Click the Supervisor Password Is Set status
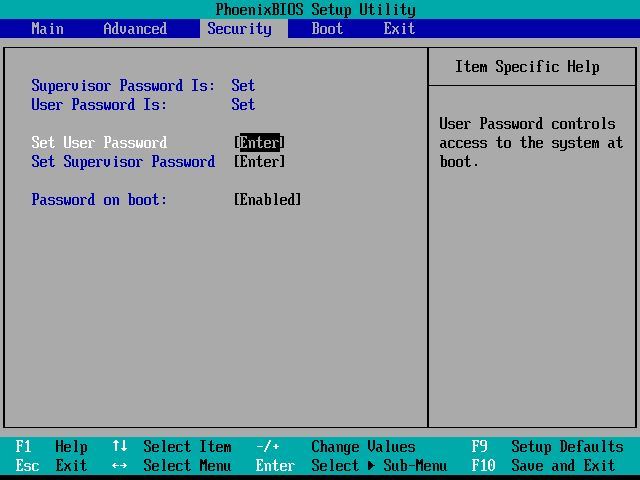Screen dimensions: 640x480 coord(243,85)
